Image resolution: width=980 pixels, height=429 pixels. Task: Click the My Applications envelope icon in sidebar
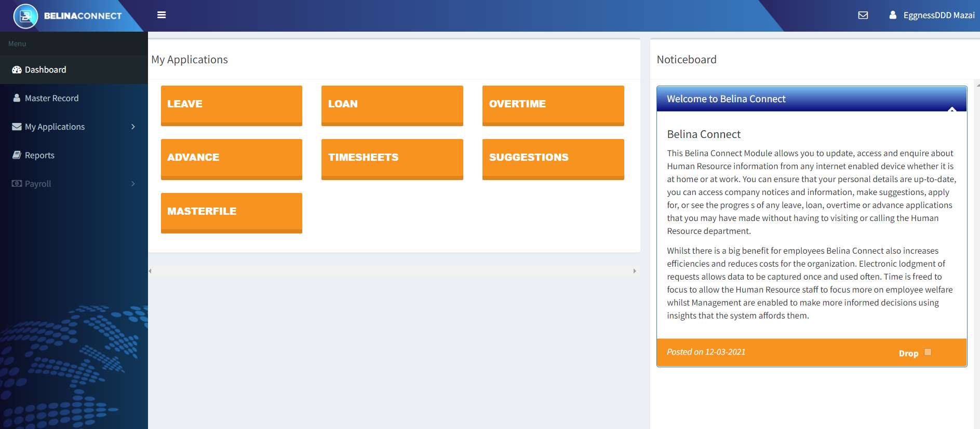pos(17,127)
